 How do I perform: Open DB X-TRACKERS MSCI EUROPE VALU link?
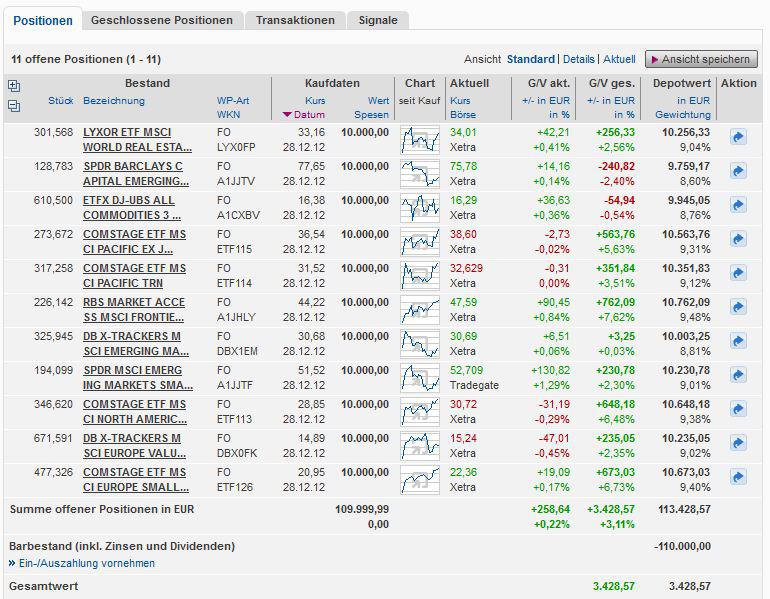click(134, 446)
